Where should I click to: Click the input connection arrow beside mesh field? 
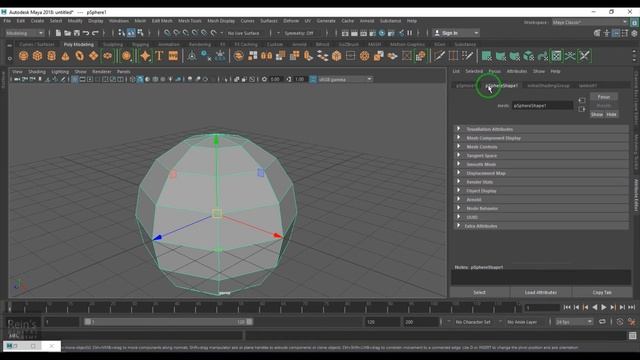click(582, 100)
